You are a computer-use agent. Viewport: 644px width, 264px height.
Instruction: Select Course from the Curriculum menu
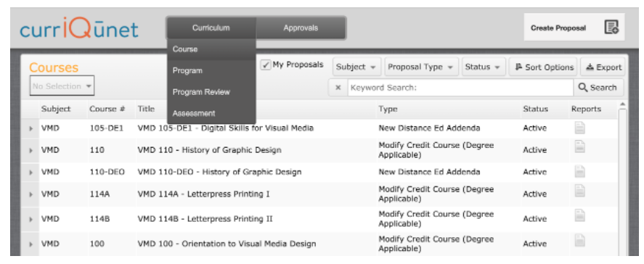211,49
